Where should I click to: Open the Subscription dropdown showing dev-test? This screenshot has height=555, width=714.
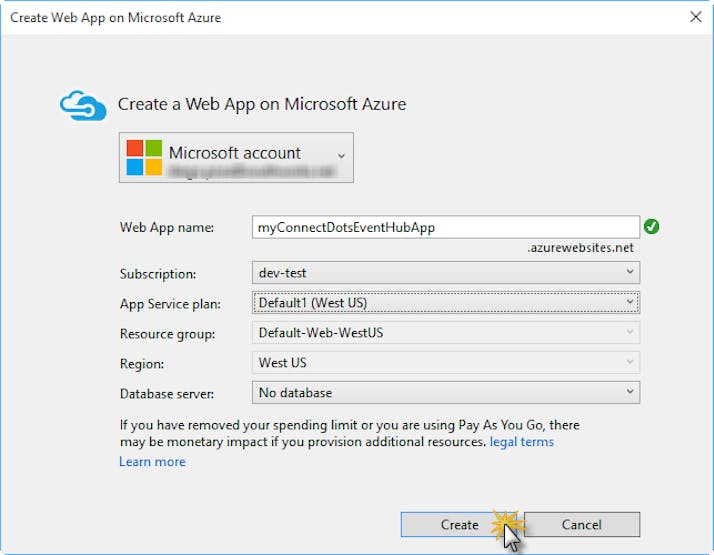[x=445, y=273]
